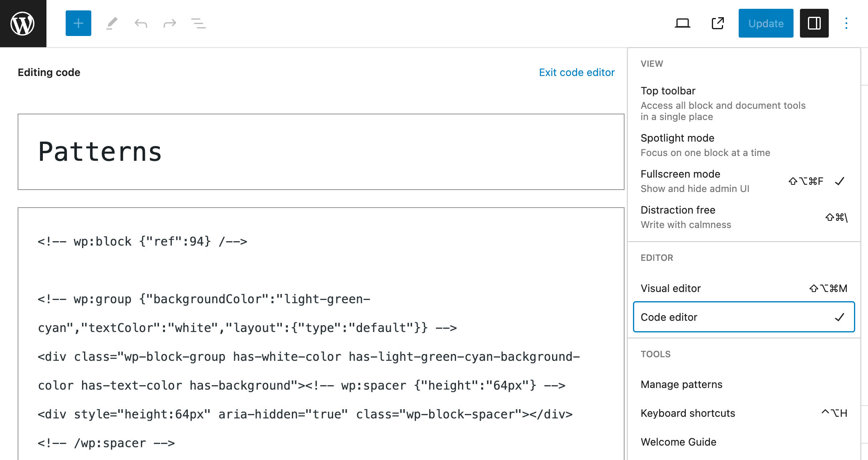Image resolution: width=868 pixels, height=460 pixels.
Task: Click Exit code editor link
Action: click(577, 72)
